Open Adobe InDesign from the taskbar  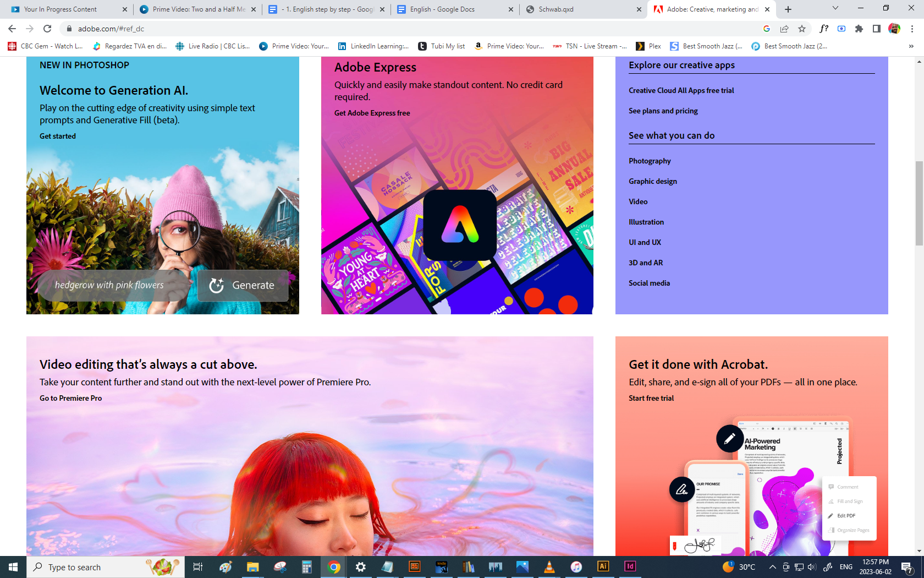630,566
